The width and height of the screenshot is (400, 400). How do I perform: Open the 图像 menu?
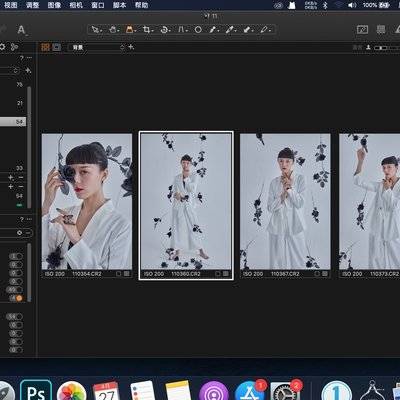(x=54, y=5)
